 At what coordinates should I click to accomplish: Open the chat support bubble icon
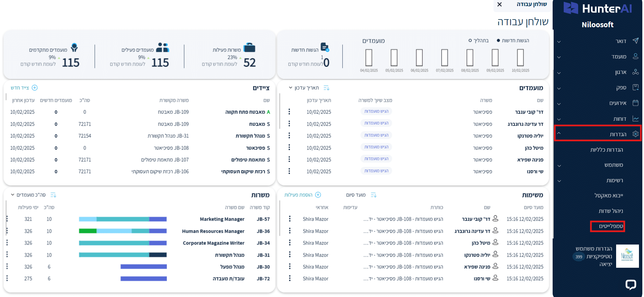click(630, 285)
